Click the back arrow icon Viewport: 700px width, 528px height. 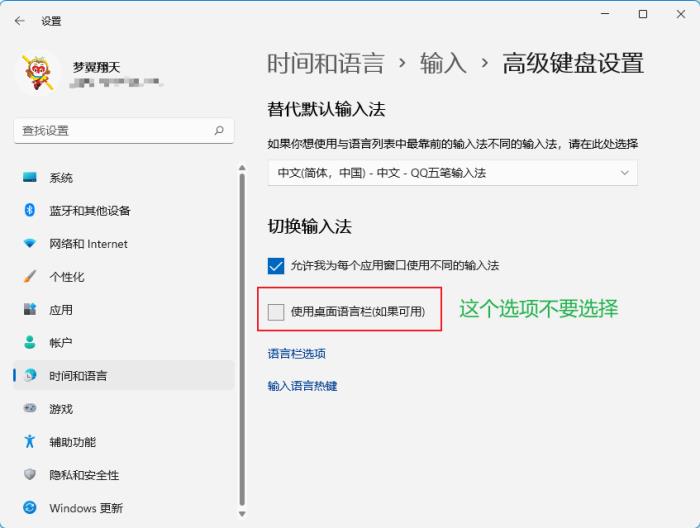point(20,20)
